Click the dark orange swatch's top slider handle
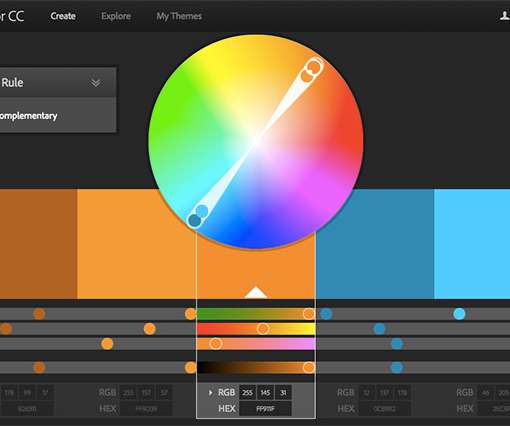This screenshot has height=426, width=510. coord(39,314)
